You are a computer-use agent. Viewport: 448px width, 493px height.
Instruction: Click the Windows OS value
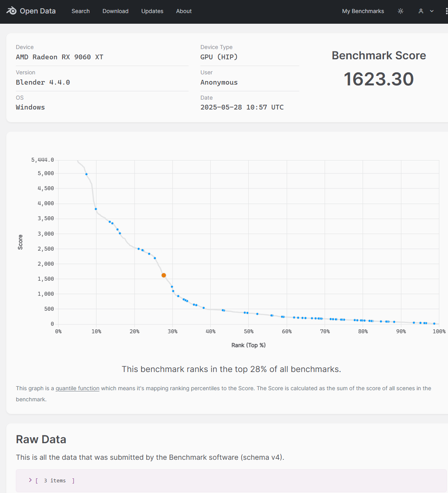pos(30,107)
